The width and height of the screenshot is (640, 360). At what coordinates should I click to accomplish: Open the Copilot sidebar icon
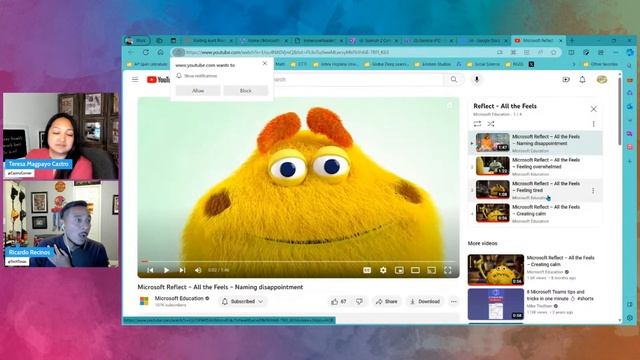pos(630,52)
